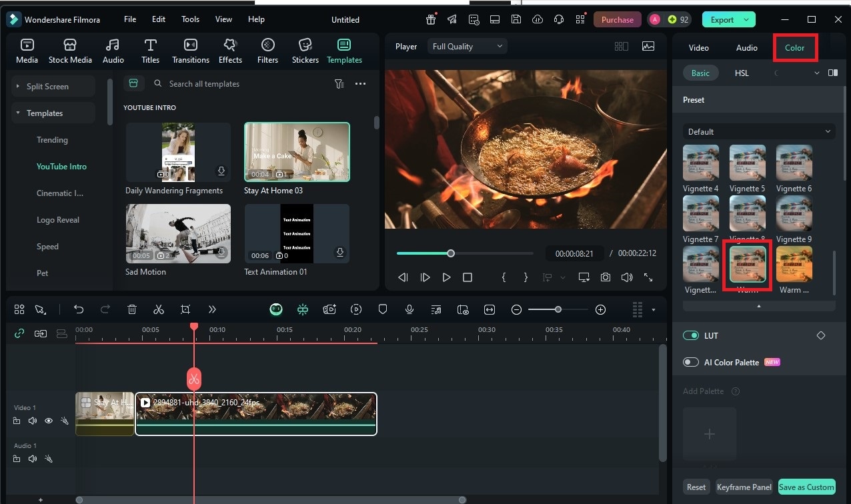Lock the Video 1 track folder icon

click(16, 421)
